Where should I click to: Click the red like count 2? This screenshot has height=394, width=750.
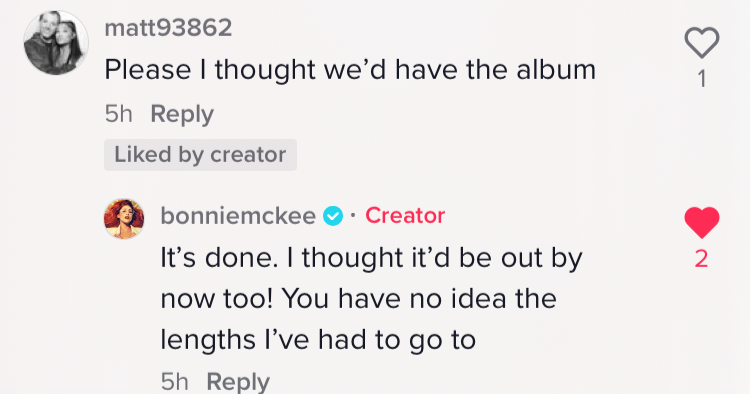[701, 259]
